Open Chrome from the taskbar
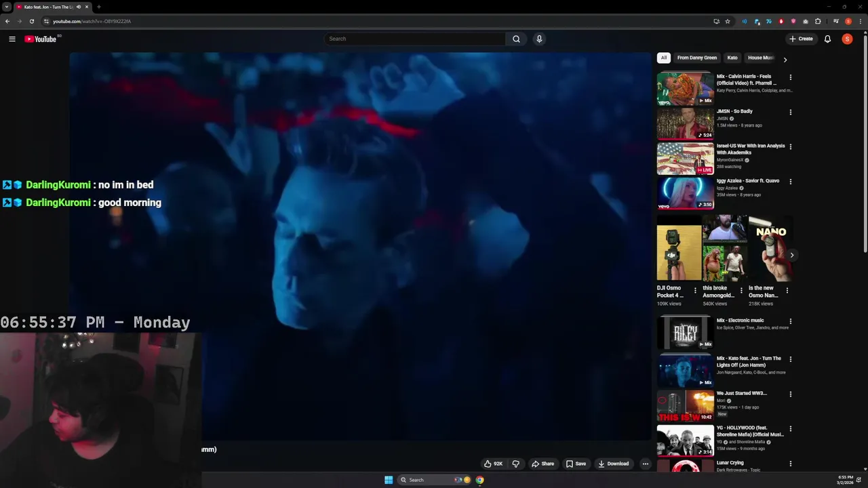Screen dimensions: 868x488 click(x=479, y=480)
